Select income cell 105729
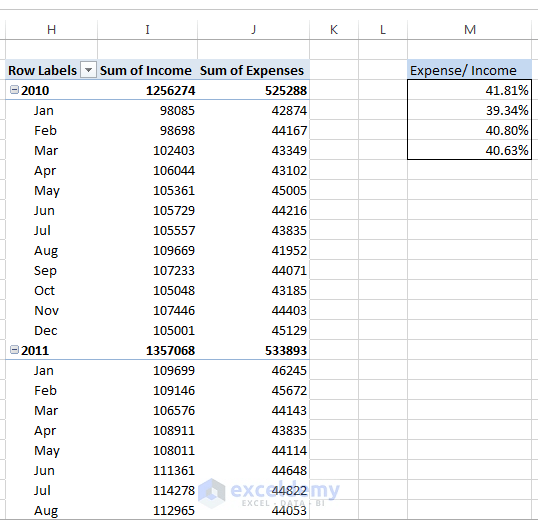 point(148,210)
